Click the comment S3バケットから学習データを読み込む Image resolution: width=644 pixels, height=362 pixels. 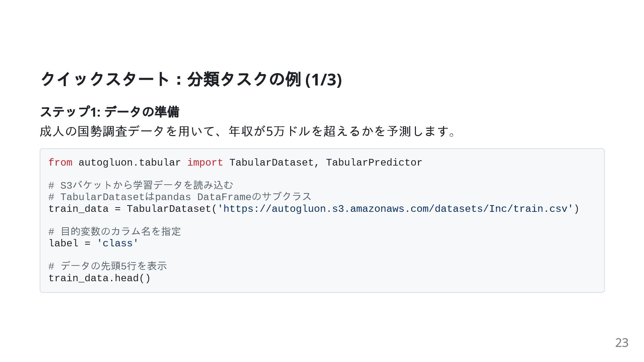click(x=141, y=185)
